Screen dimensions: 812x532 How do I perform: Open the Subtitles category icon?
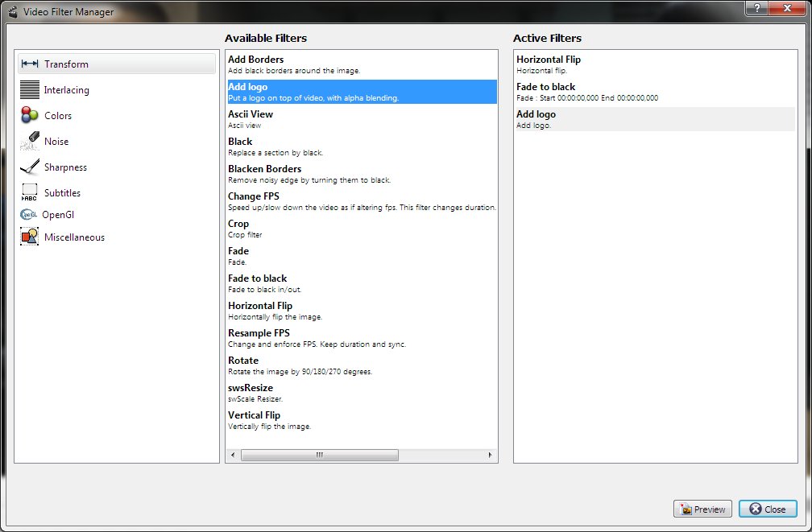coord(30,193)
